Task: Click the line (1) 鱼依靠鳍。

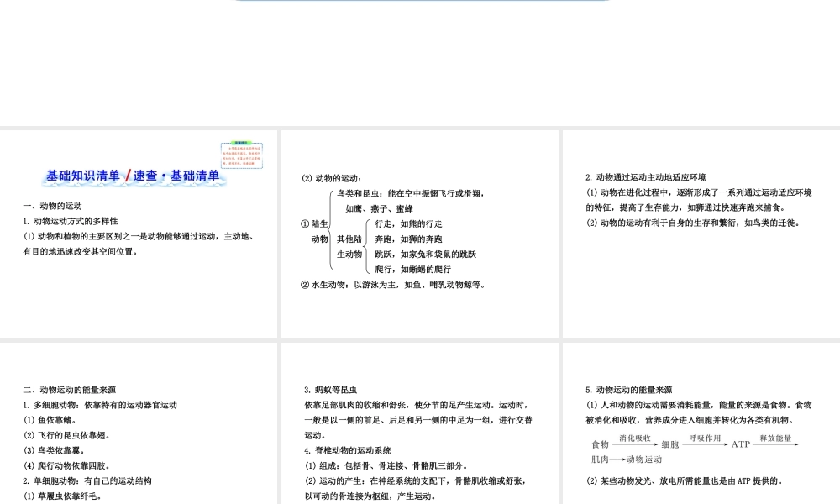Action: (50, 421)
